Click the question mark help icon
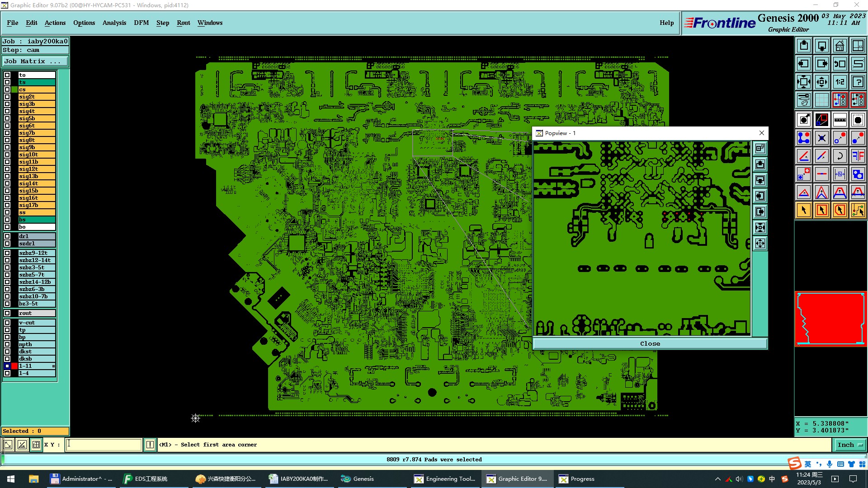The width and height of the screenshot is (868, 488). 858,82
